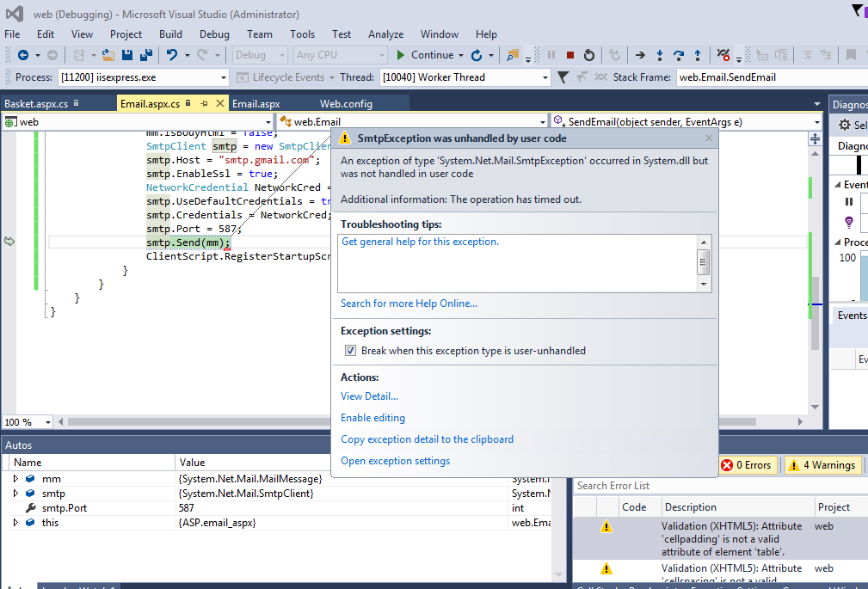Click the Enable editing link
The image size is (868, 589).
pos(372,418)
